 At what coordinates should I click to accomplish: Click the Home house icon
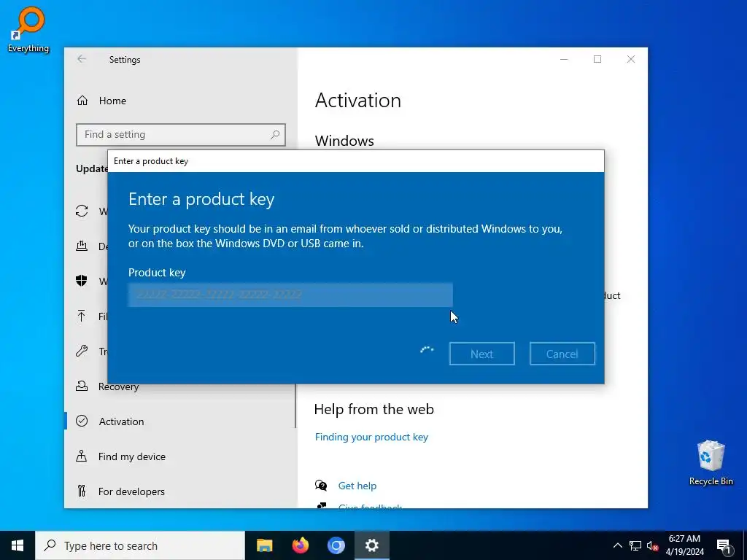click(x=82, y=101)
